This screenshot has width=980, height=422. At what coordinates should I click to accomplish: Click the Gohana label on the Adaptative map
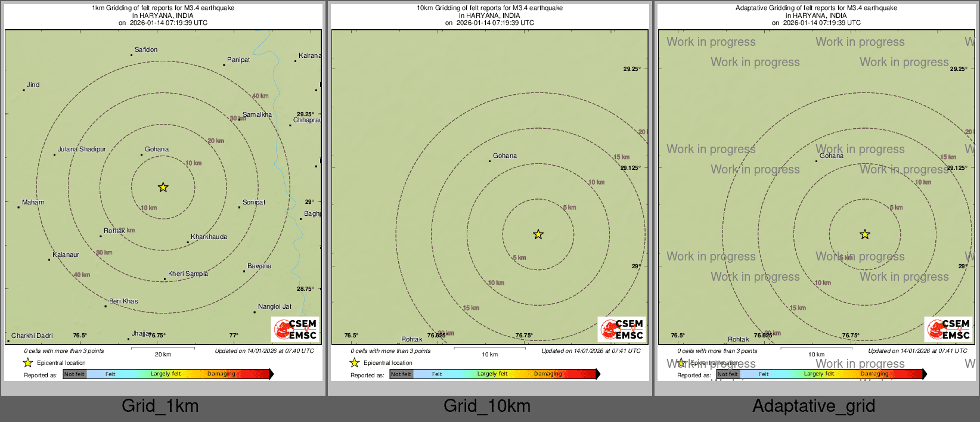click(832, 156)
